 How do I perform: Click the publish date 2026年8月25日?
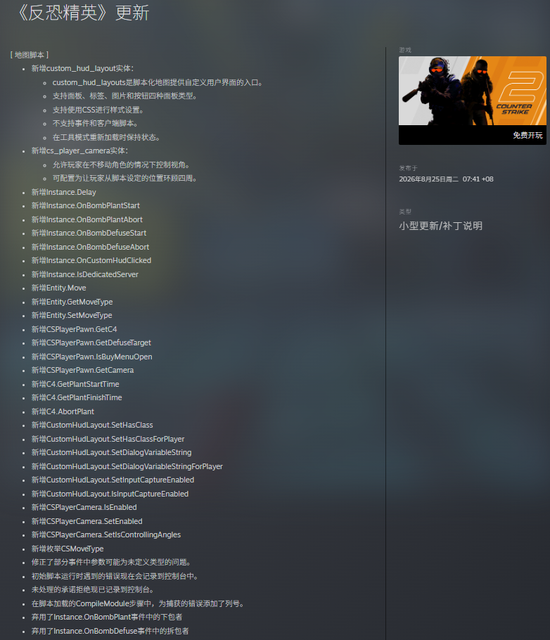[x=428, y=179]
